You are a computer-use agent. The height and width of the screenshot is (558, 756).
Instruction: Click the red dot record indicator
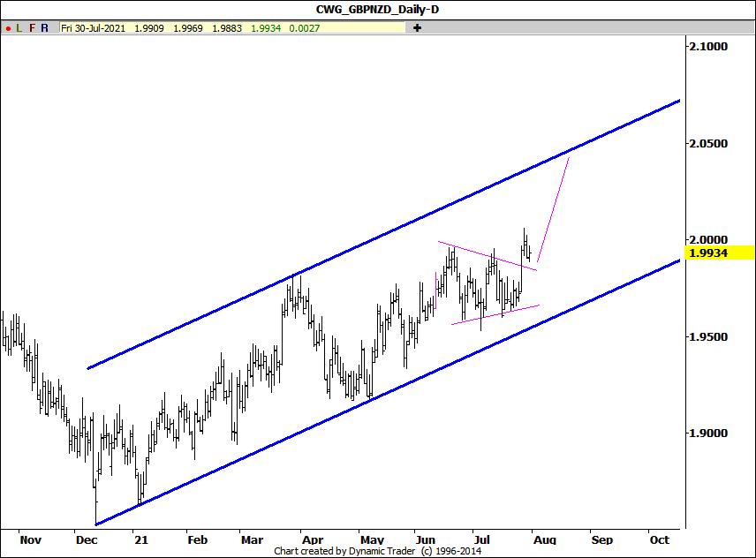point(8,28)
